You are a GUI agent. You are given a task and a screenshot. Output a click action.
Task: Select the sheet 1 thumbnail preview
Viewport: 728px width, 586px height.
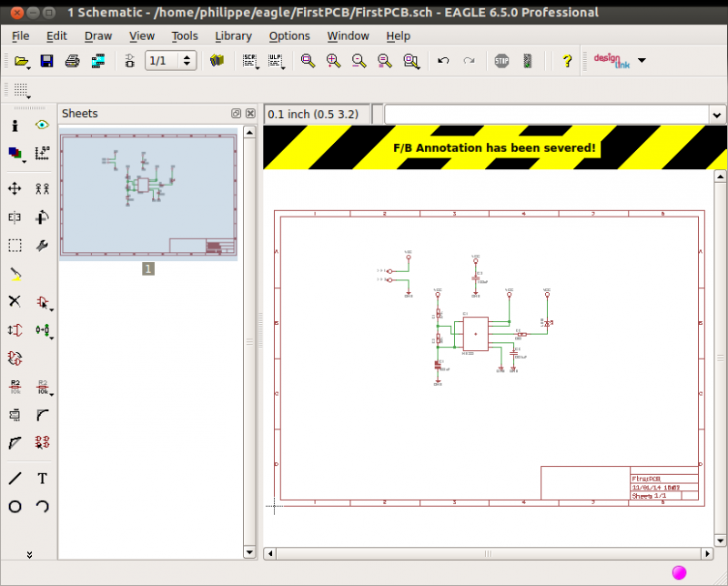[148, 194]
